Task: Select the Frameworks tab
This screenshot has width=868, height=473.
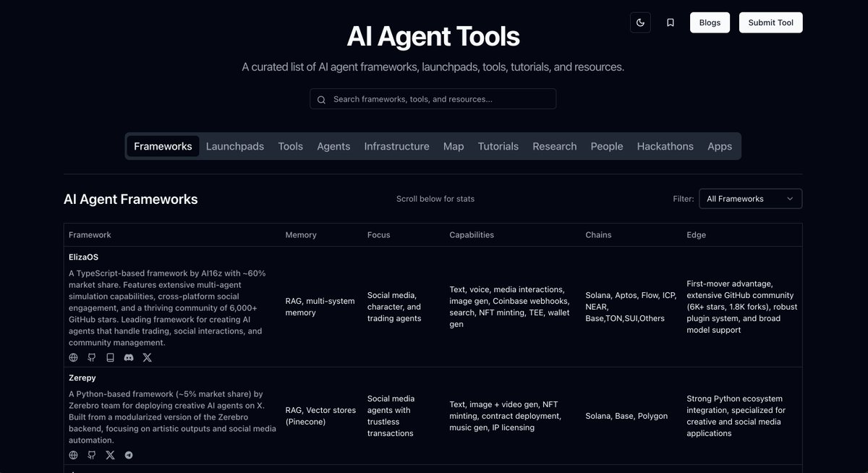Action: 163,146
